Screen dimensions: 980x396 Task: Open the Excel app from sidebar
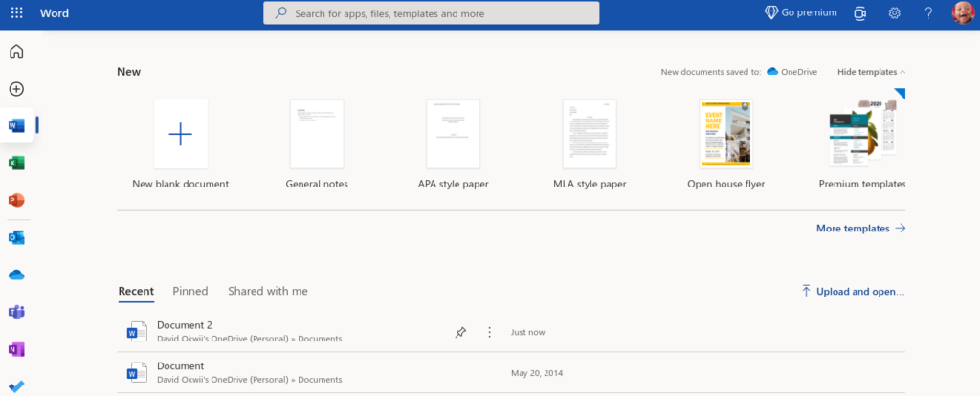(x=16, y=163)
